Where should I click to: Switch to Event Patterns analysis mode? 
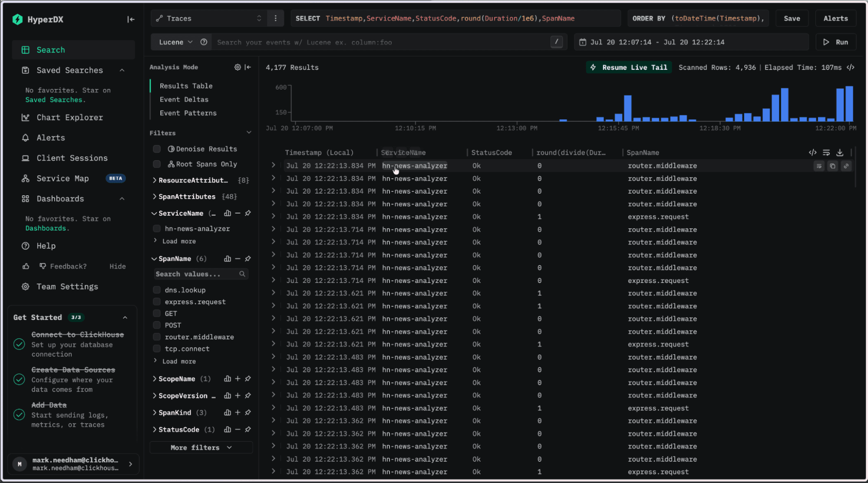(188, 113)
